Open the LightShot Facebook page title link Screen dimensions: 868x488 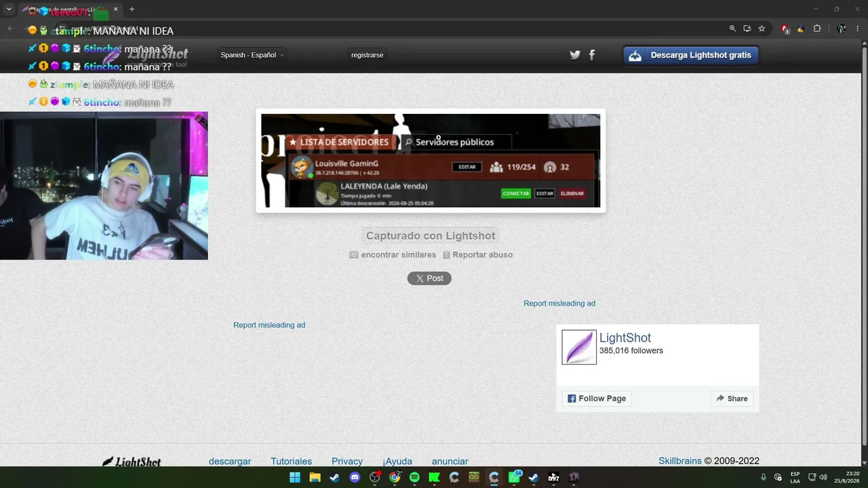625,338
